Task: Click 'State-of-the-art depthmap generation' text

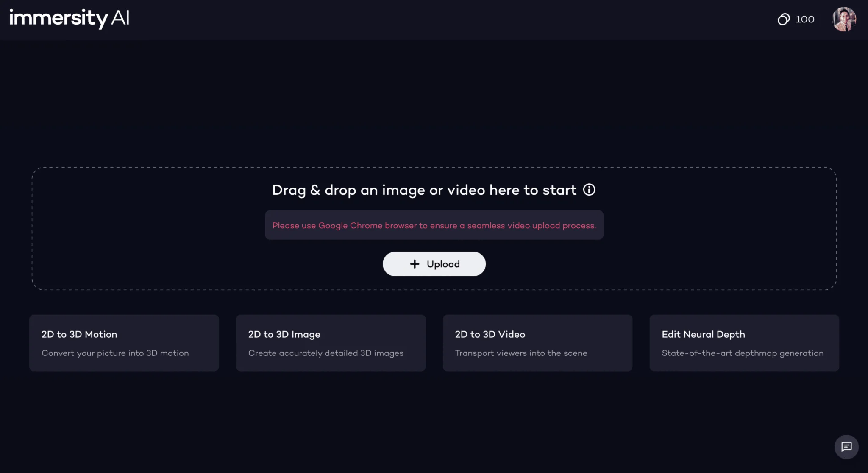Action: (x=743, y=353)
